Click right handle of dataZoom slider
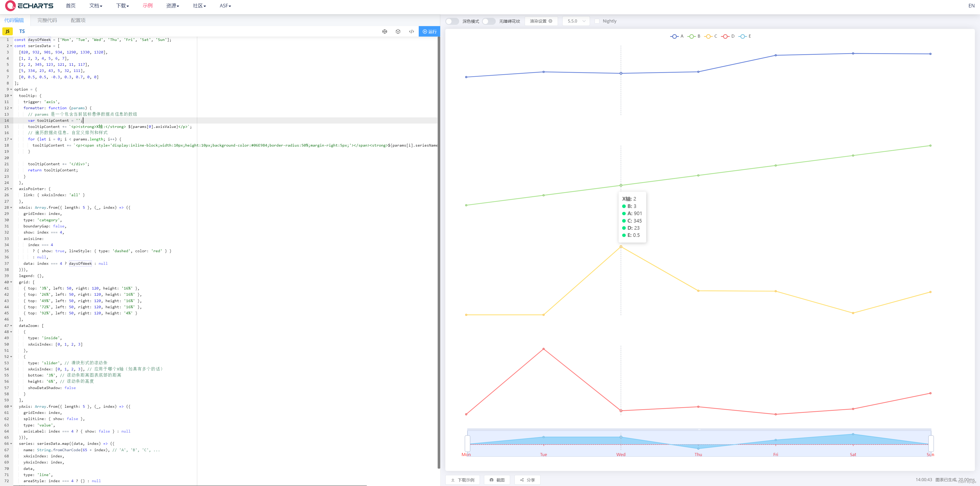The width and height of the screenshot is (980, 486). click(931, 443)
